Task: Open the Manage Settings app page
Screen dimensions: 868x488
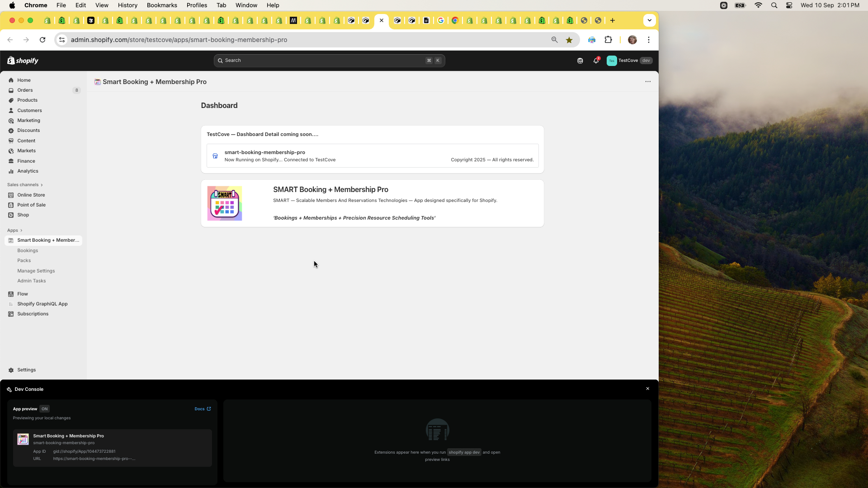Action: 36,271
